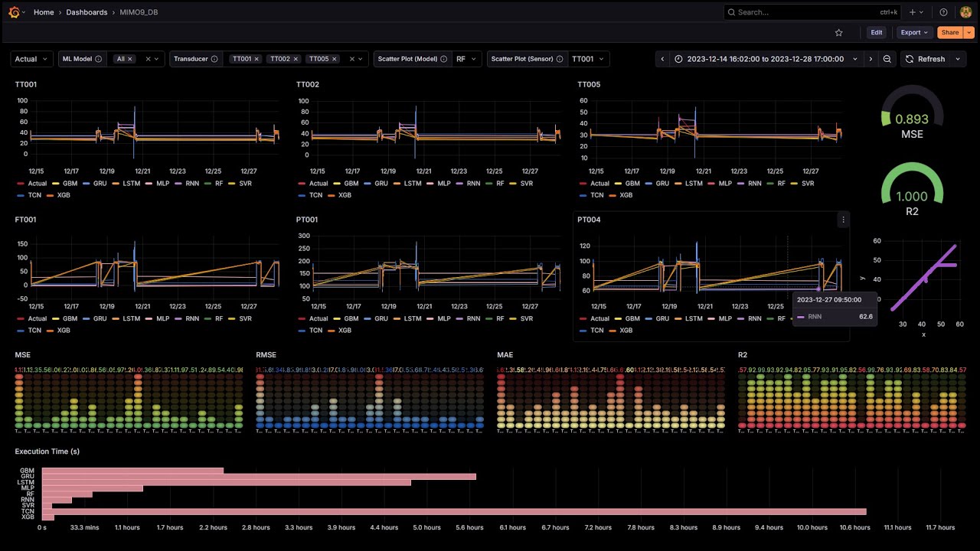980x551 pixels.
Task: Mark dashboard as favorite with star icon
Action: [839, 33]
